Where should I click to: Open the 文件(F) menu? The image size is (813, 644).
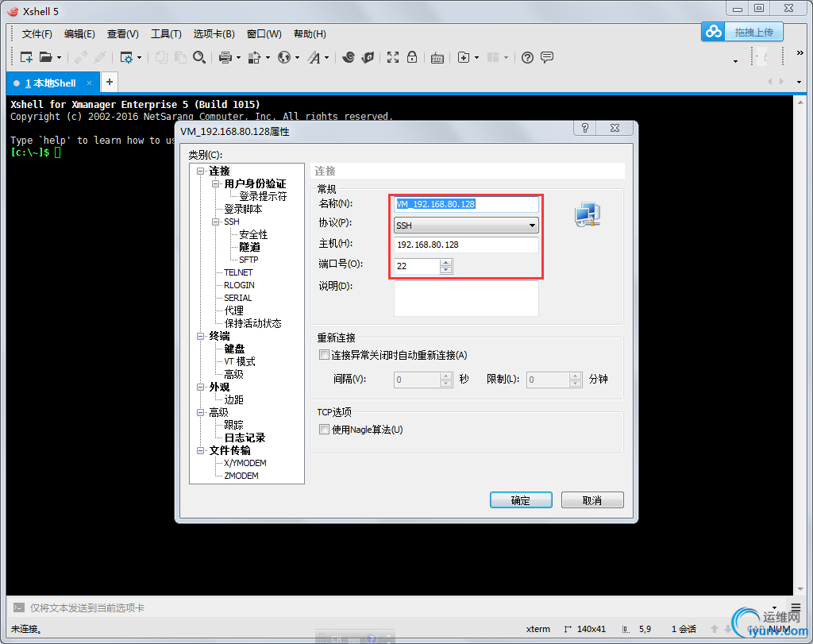pyautogui.click(x=37, y=33)
